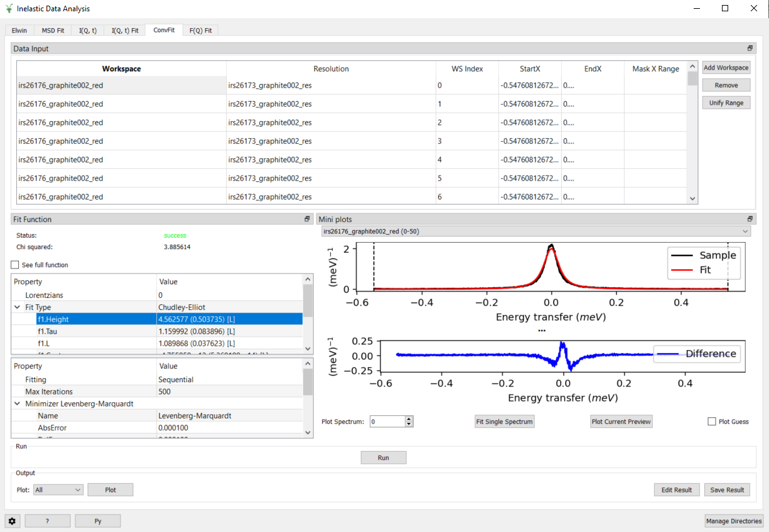Click the Plot Spectrum number field

pyautogui.click(x=387, y=422)
